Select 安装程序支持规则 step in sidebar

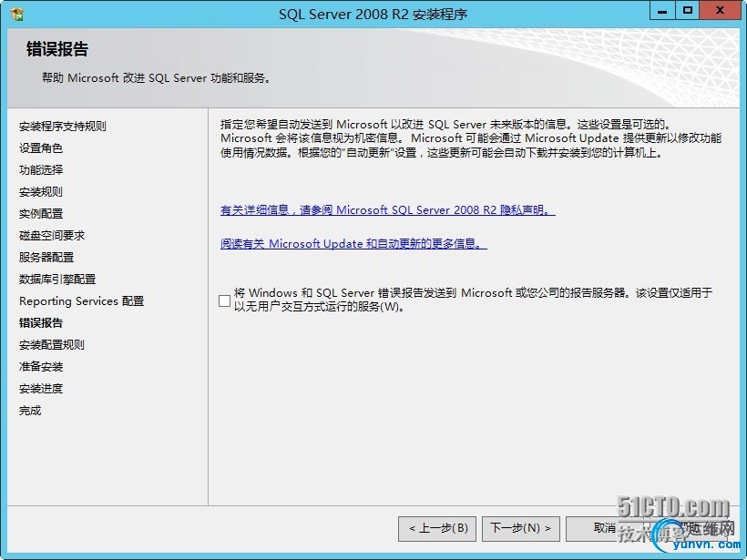tap(63, 127)
